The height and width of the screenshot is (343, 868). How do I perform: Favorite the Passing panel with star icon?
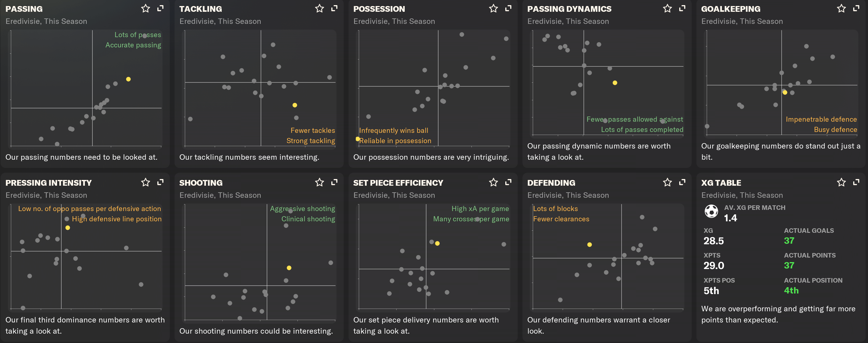[145, 8]
